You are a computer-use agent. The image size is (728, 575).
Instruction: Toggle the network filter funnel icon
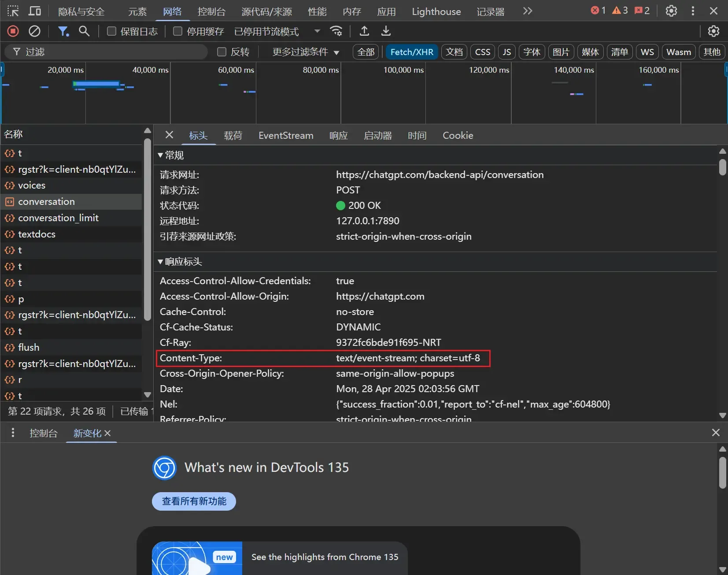click(63, 31)
